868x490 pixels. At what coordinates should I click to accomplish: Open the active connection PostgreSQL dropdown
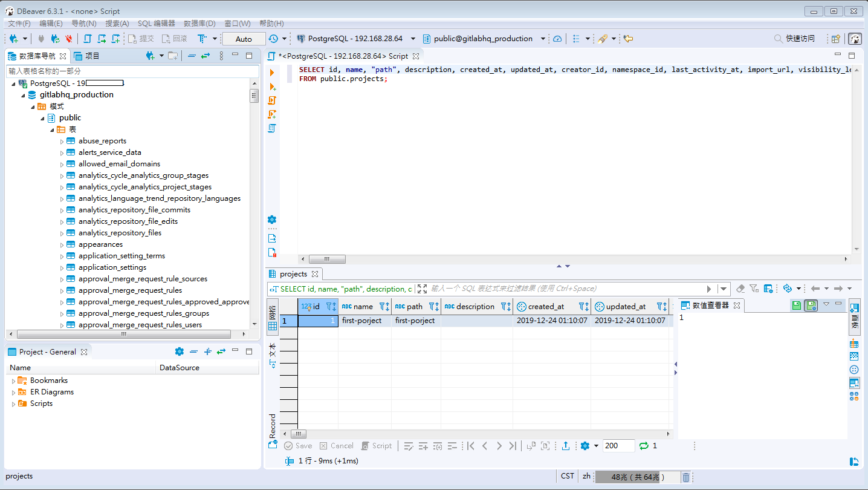coord(356,39)
